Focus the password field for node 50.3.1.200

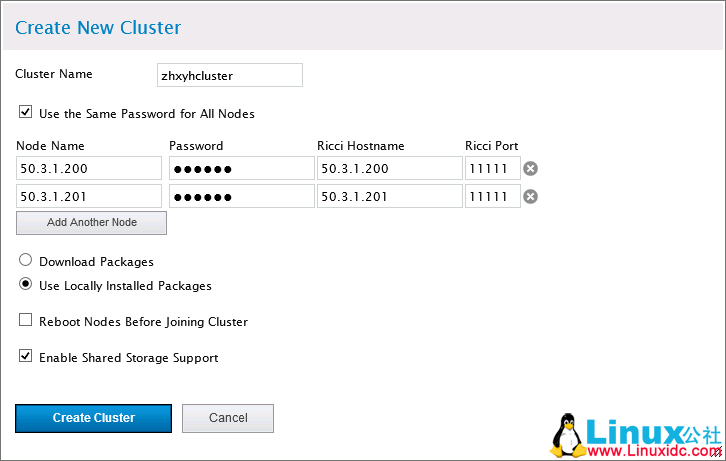(242, 168)
